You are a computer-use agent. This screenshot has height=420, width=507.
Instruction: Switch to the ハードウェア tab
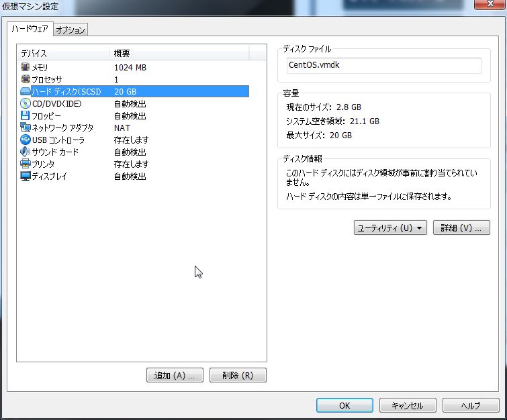30,29
